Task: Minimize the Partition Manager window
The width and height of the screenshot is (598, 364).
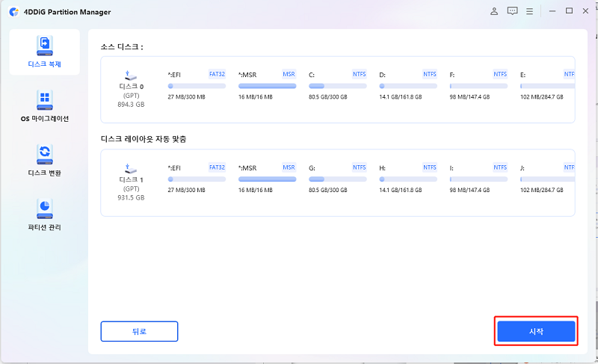Action: coord(552,11)
